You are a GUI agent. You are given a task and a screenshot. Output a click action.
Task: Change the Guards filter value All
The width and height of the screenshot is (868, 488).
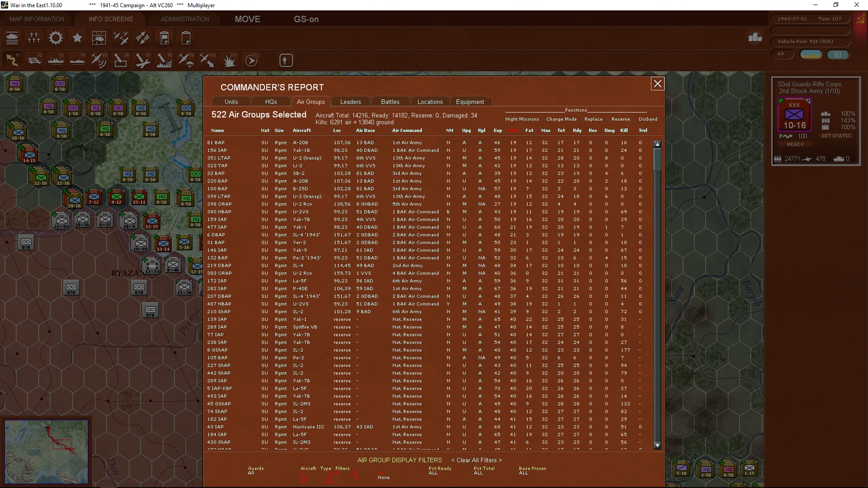(251, 473)
